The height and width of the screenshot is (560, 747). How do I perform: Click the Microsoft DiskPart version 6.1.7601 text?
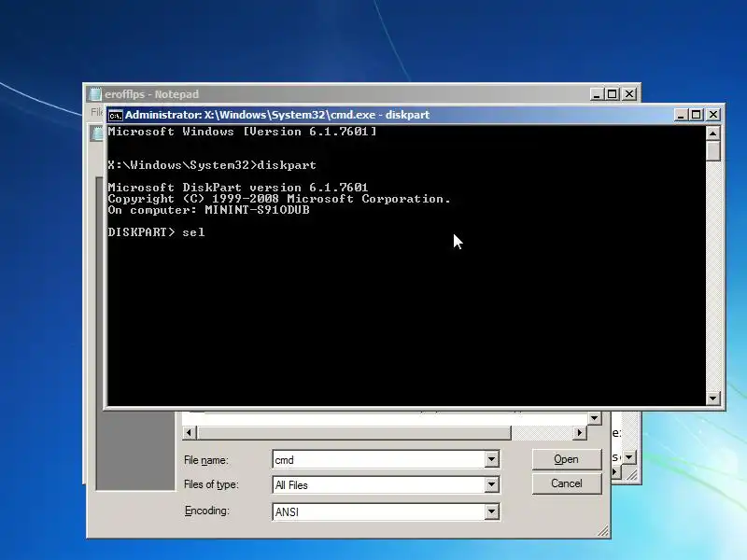[x=238, y=188]
